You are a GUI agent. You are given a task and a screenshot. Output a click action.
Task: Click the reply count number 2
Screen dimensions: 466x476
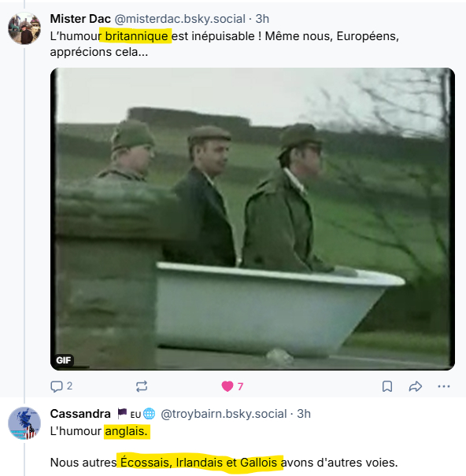pos(69,386)
